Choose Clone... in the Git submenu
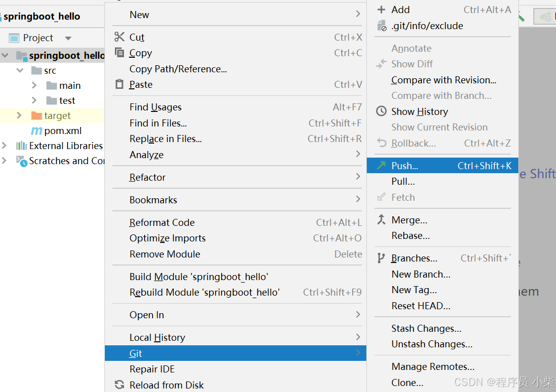The width and height of the screenshot is (556, 392). [443, 382]
